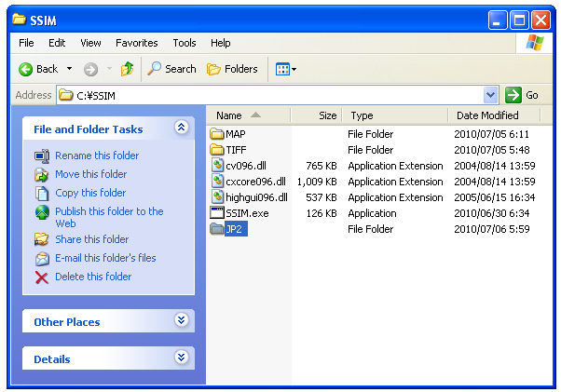
Task: Open the Edit menu
Action: click(x=57, y=43)
